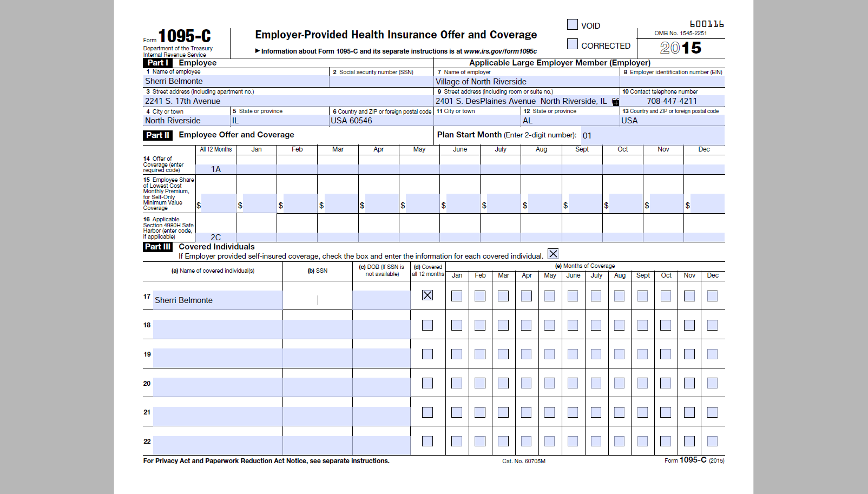
Task: Edit the Plan Start Month field
Action: (652, 135)
